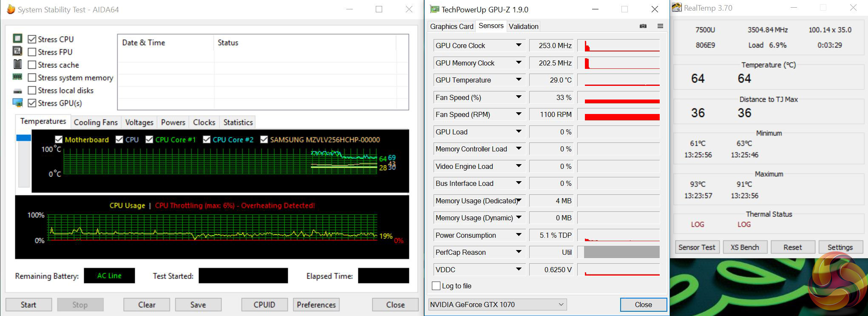The image size is (868, 316).
Task: Click the Date & Time column header
Action: (x=165, y=43)
